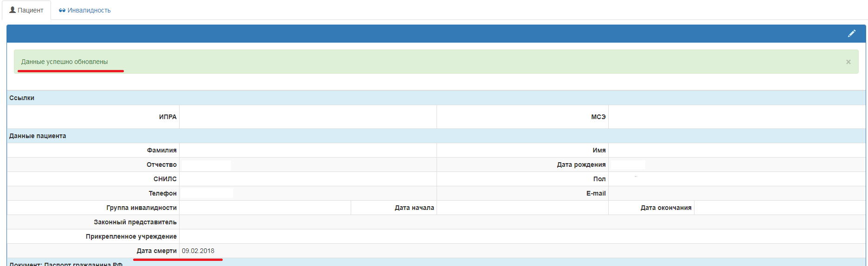This screenshot has height=266, width=868.
Task: Open the Пациент tab
Action: pyautogui.click(x=26, y=10)
